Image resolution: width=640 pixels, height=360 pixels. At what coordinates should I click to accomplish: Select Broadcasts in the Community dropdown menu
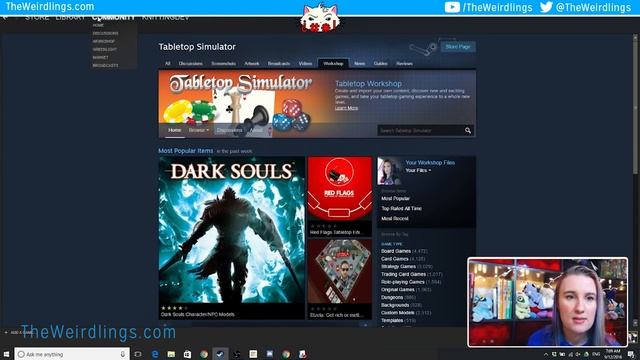coord(105,65)
